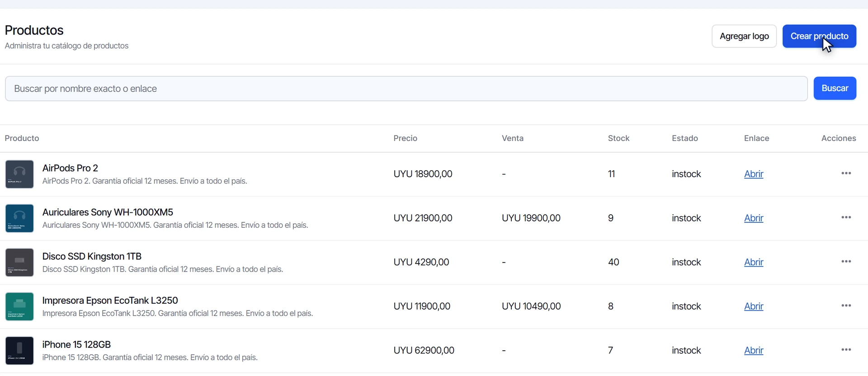Click the Estado column header

click(685, 138)
